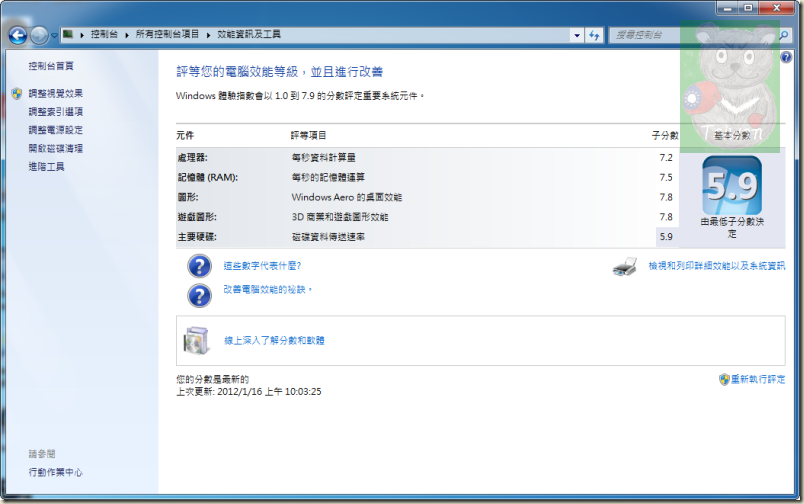Open 開啟磁碟清理 in sidebar
Screen dimensions: 804x504
55,149
